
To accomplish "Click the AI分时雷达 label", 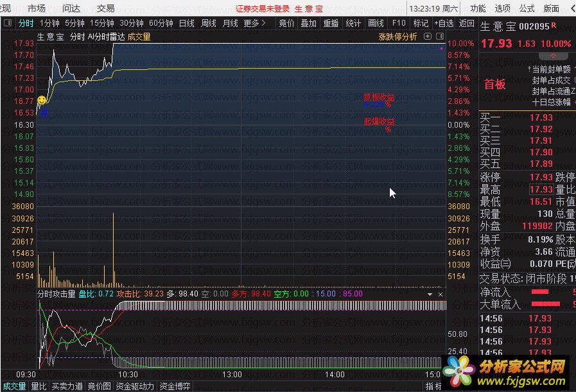I will [107, 37].
